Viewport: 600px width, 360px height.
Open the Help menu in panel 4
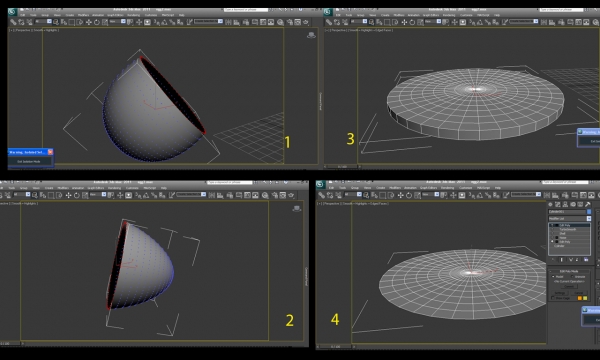tap(497, 188)
